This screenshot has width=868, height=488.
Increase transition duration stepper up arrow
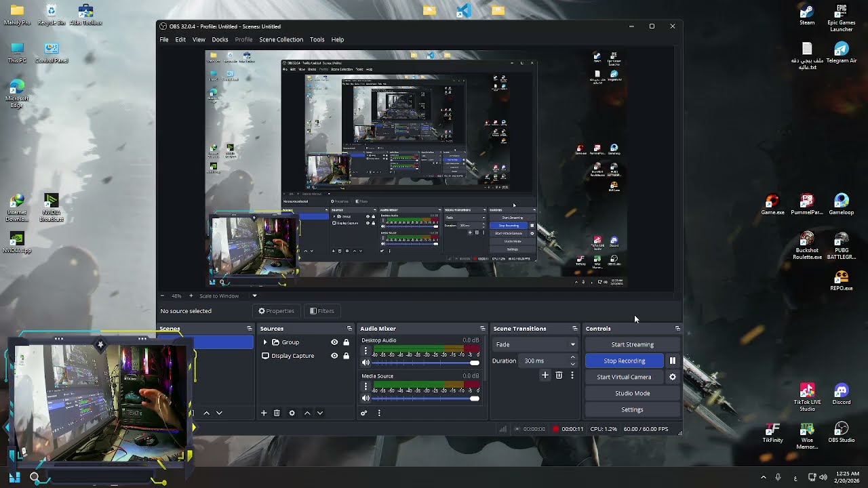click(572, 358)
